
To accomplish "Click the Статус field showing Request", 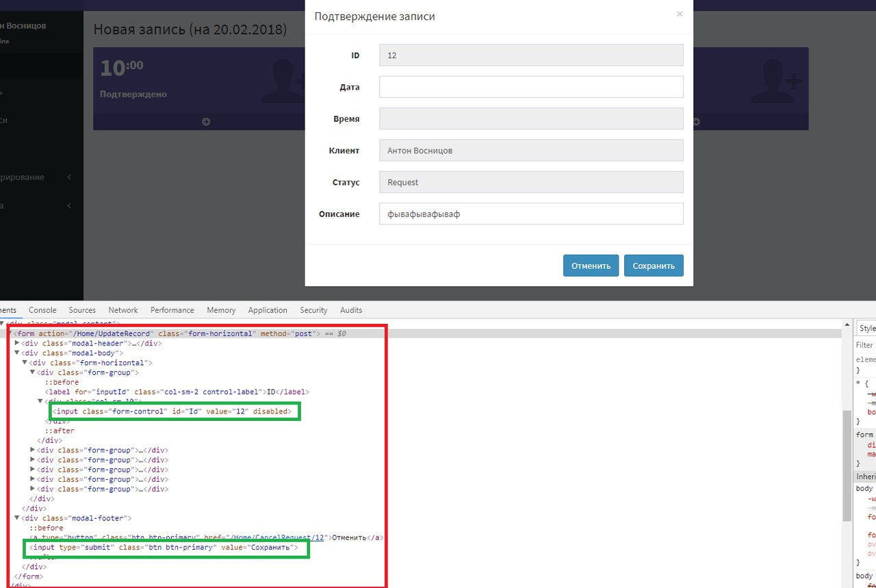I will (531, 182).
